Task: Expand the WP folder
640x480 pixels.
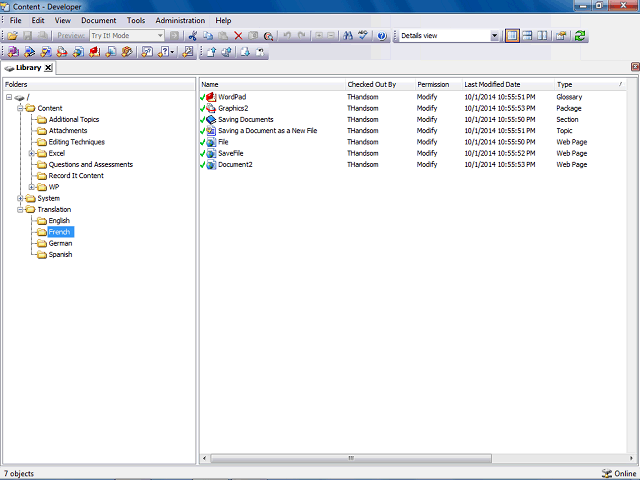Action: [31, 187]
